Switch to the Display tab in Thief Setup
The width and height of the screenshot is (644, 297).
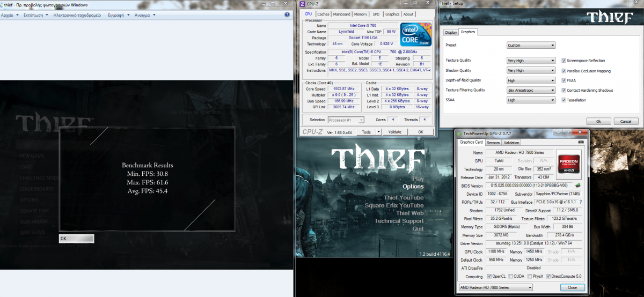(451, 32)
